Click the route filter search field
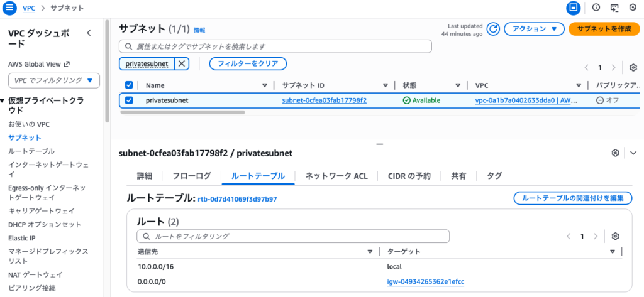644x297 pixels. point(293,236)
